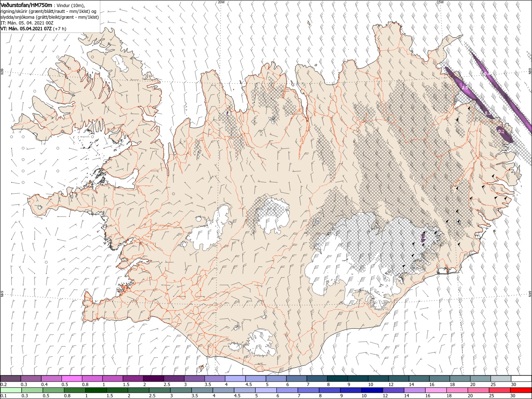The width and height of the screenshot is (532, 399).
Task: Click the 0.4 precipitation label in offshore band
Action: point(486,74)
